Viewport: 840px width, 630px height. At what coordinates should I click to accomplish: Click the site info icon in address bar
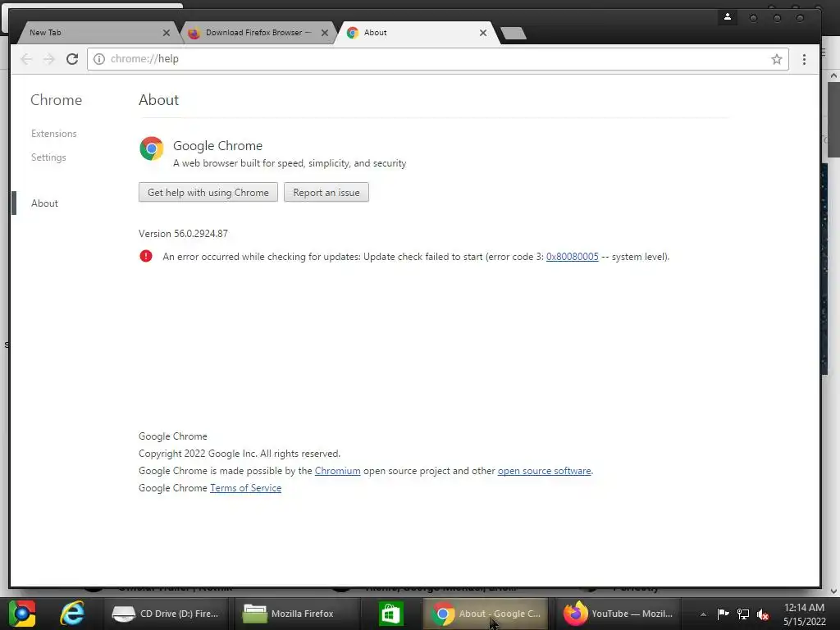pos(99,59)
